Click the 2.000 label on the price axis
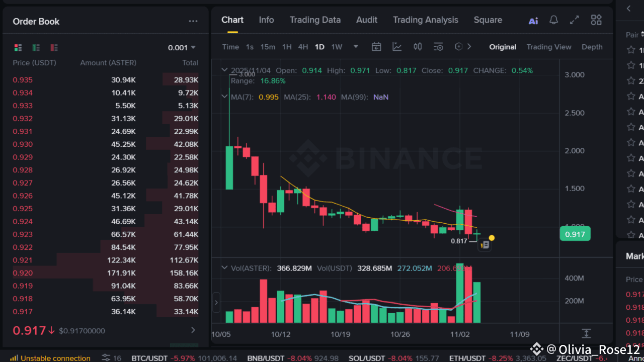 point(575,151)
